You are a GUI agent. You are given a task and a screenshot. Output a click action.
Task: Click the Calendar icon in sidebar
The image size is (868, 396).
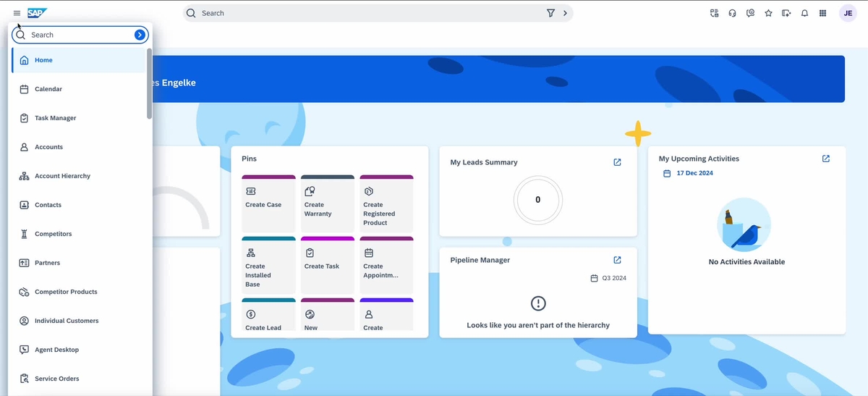(24, 89)
